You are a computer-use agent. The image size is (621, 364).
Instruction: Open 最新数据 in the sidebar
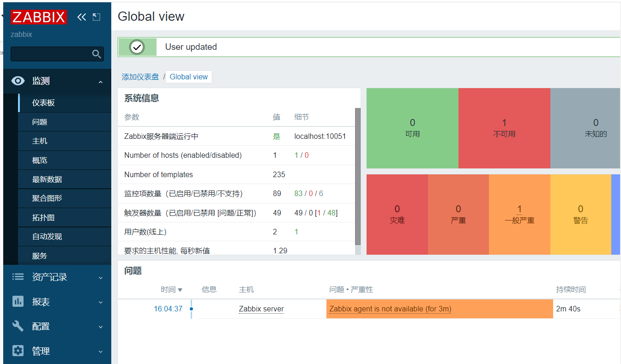(65, 179)
